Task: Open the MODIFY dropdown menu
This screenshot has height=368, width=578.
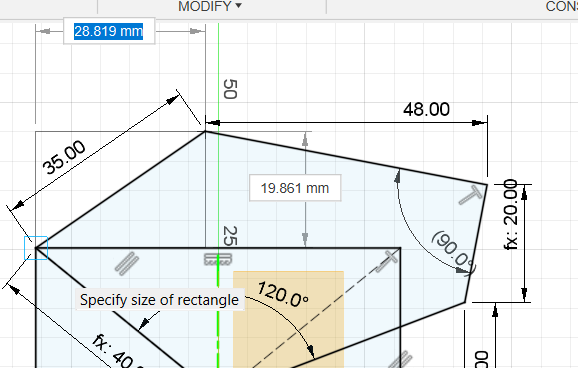Action: tap(210, 6)
